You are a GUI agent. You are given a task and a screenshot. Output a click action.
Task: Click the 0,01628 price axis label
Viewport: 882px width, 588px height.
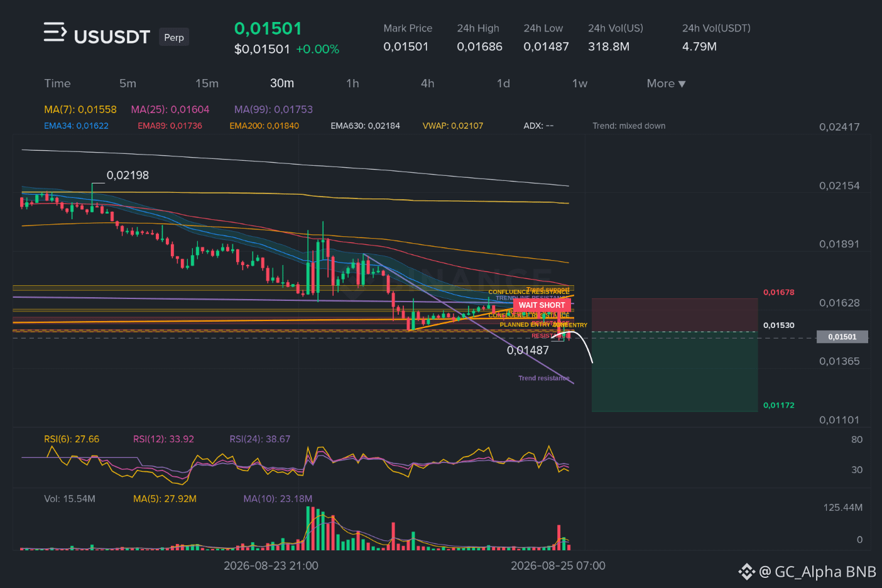(x=839, y=303)
